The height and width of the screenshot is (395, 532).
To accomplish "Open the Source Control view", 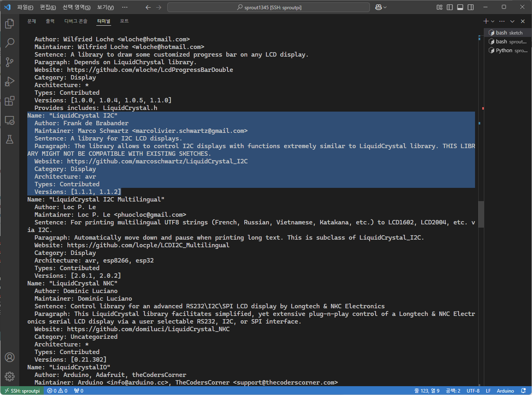I will point(10,62).
